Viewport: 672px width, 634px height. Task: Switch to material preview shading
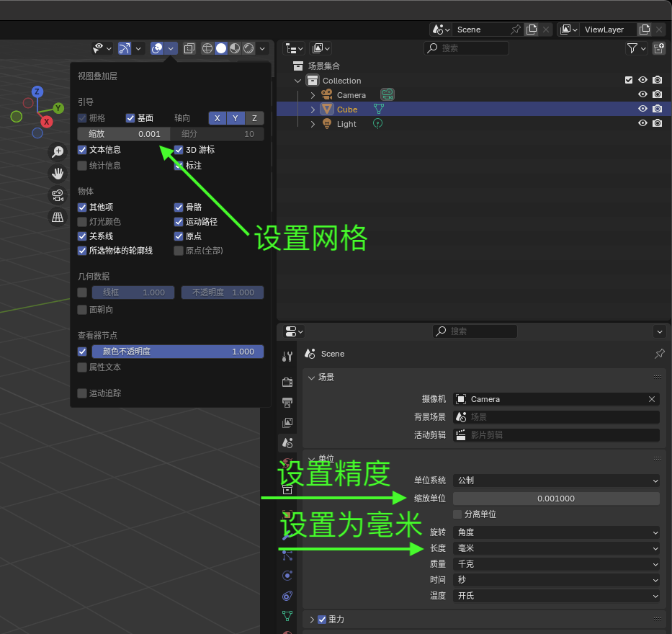(234, 48)
